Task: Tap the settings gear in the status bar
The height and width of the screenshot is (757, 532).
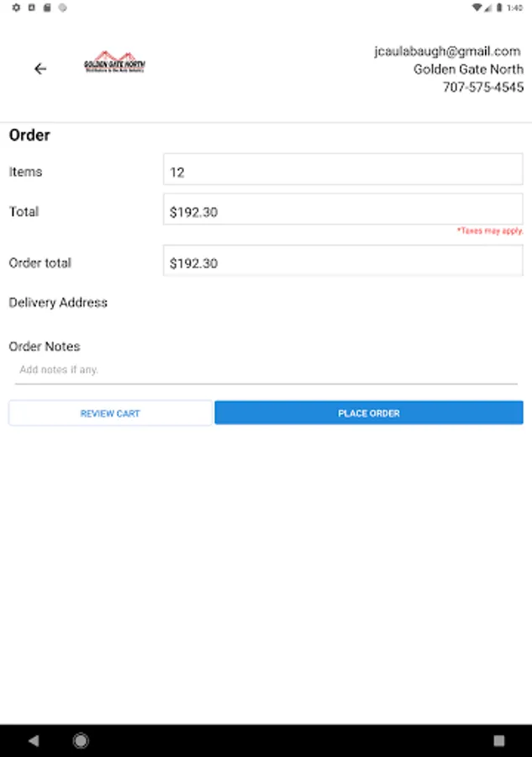Action: (x=16, y=8)
